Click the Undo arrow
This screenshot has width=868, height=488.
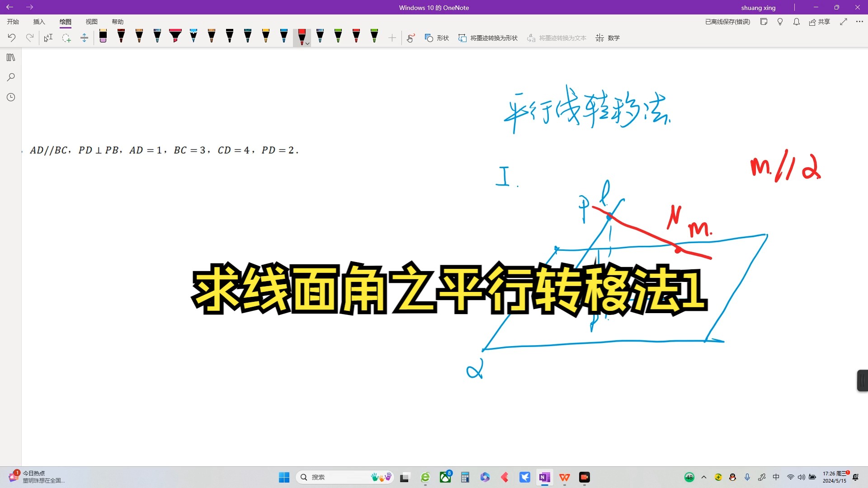[x=11, y=38]
